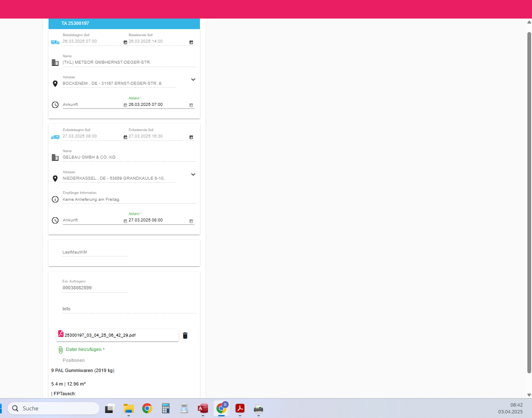Click the Positionen label

[74, 361]
